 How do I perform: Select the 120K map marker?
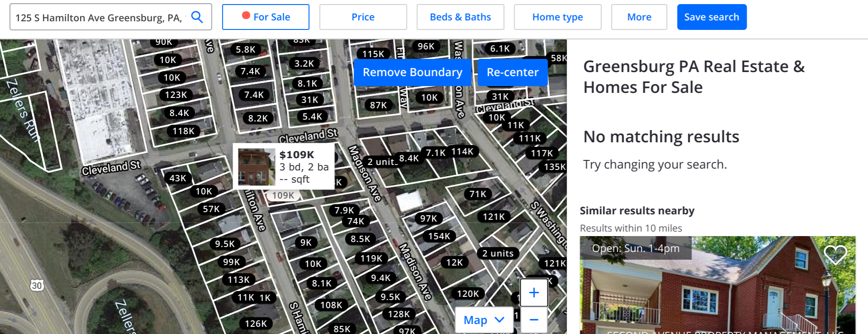[468, 294]
